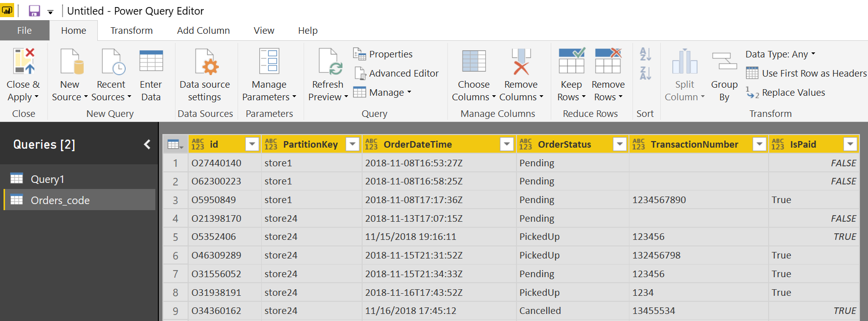Click the id column data type icon
The image size is (868, 321).
(198, 145)
